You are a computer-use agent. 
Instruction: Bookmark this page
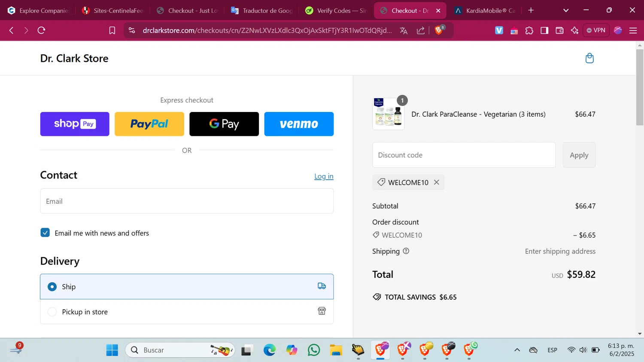[112, 30]
